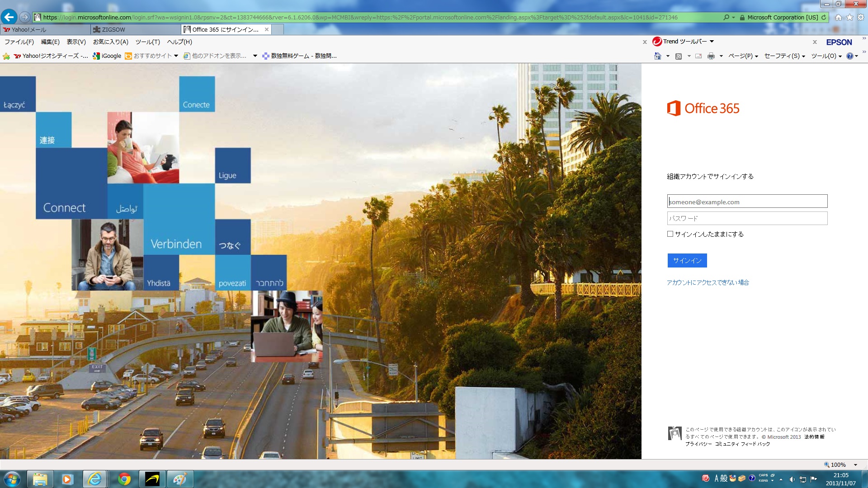868x488 pixels.
Task: Click the someone@example.com email field
Action: point(747,202)
